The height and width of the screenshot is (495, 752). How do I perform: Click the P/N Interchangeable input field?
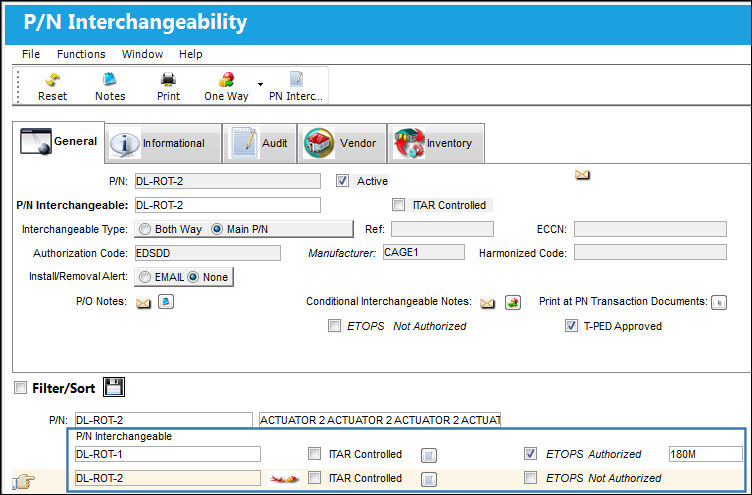click(228, 205)
